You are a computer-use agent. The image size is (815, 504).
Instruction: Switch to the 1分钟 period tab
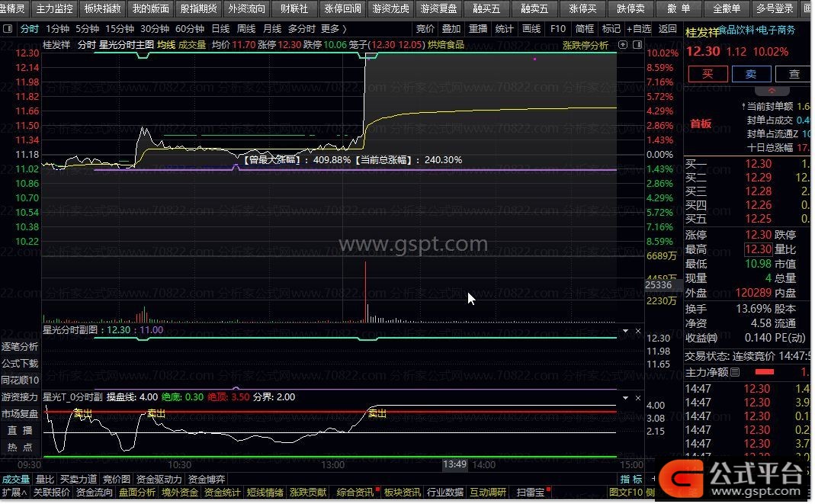57,29
